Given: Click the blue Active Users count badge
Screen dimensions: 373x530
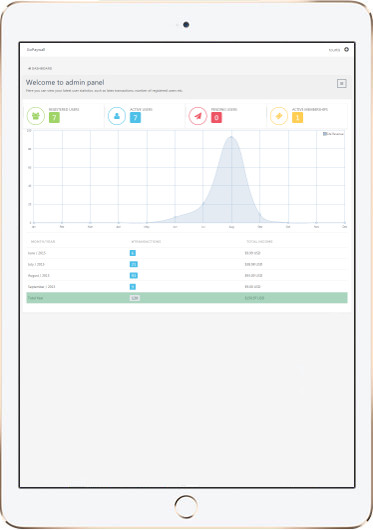Looking at the screenshot, I should tap(135, 118).
